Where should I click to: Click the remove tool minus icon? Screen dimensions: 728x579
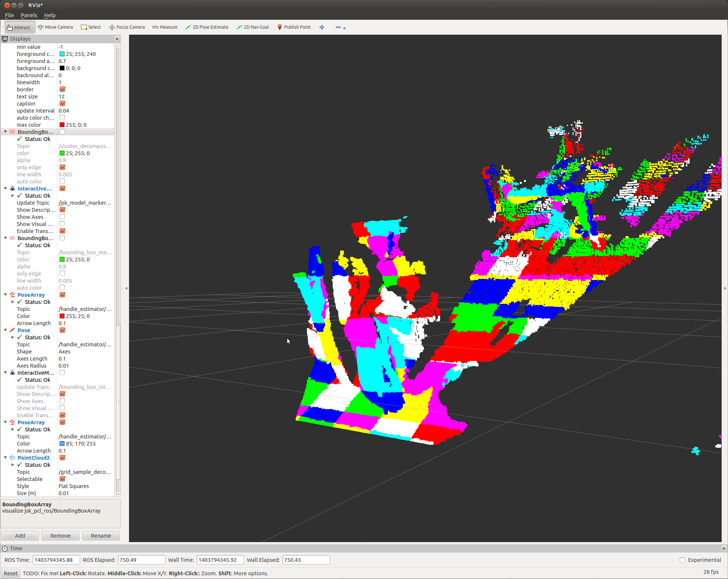338,27
